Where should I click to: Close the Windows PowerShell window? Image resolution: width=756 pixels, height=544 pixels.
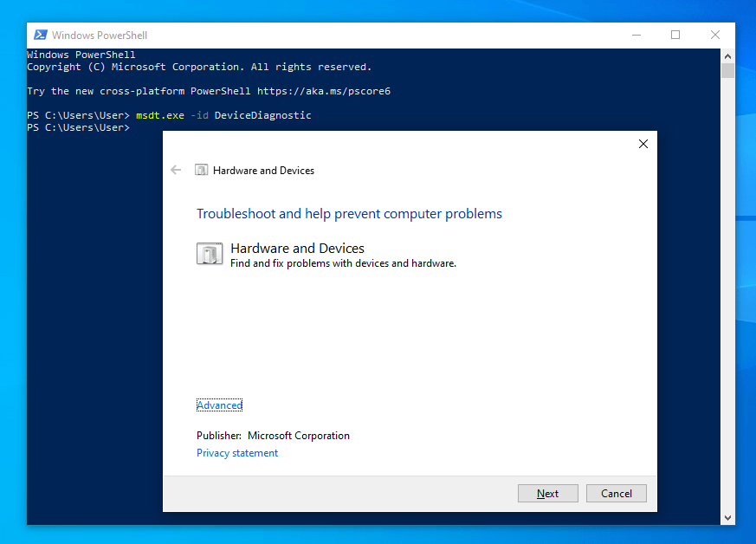[715, 36]
